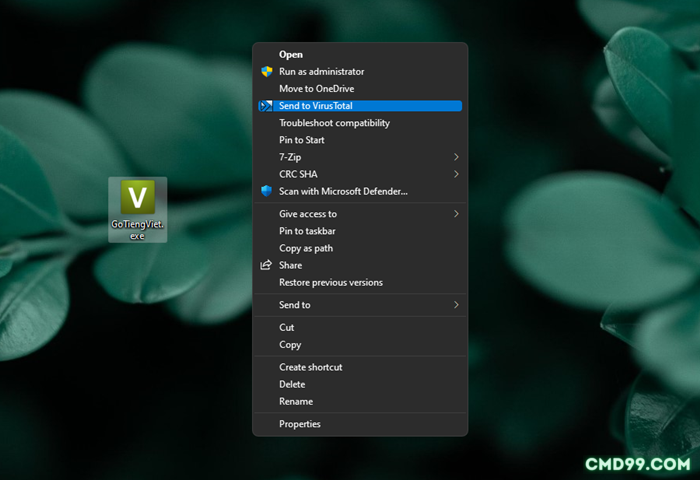Expand the Send to submenu arrow
Image resolution: width=700 pixels, height=480 pixels.
[456, 305]
